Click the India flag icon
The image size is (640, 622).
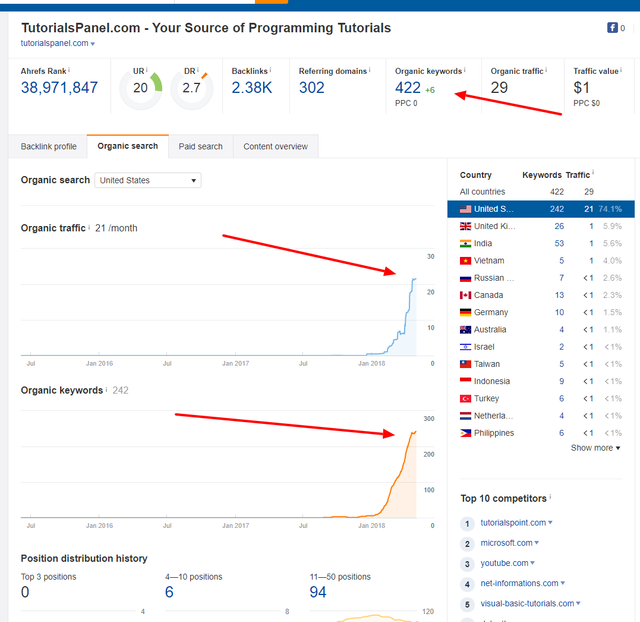(465, 244)
